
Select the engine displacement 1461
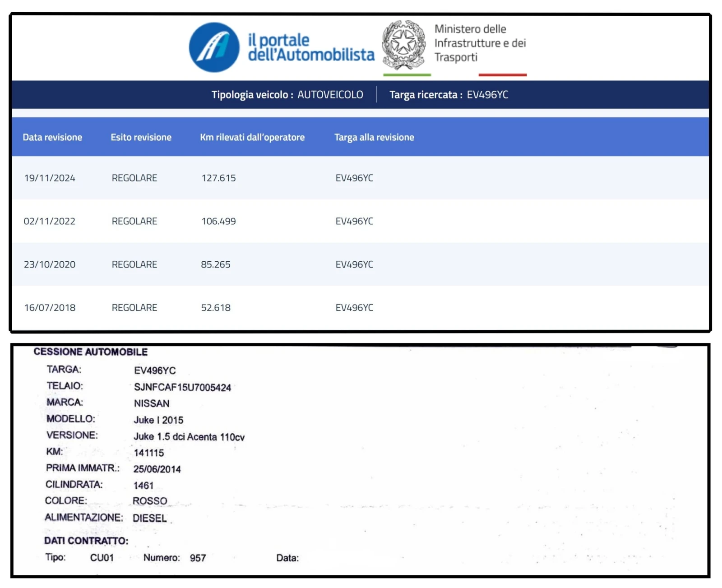(x=143, y=486)
